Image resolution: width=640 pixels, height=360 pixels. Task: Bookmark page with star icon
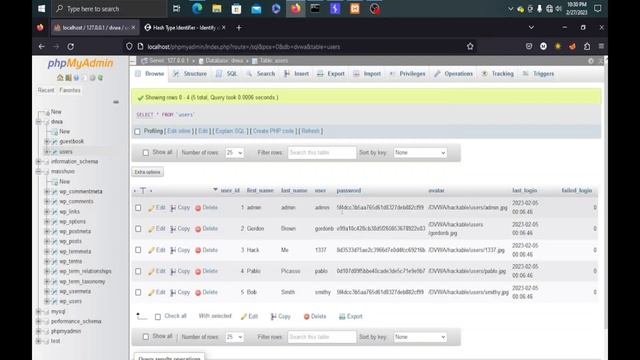(470, 47)
